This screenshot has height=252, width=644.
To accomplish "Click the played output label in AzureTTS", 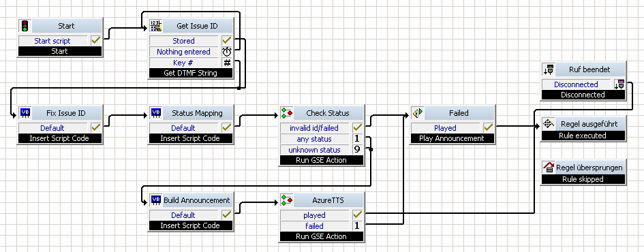I will click(x=314, y=215).
